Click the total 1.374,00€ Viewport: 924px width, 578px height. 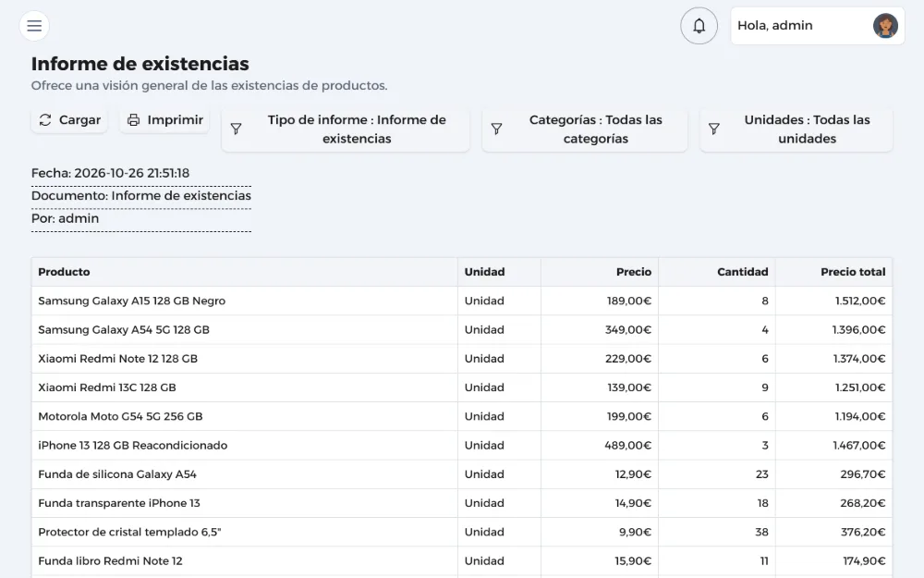[x=859, y=359]
